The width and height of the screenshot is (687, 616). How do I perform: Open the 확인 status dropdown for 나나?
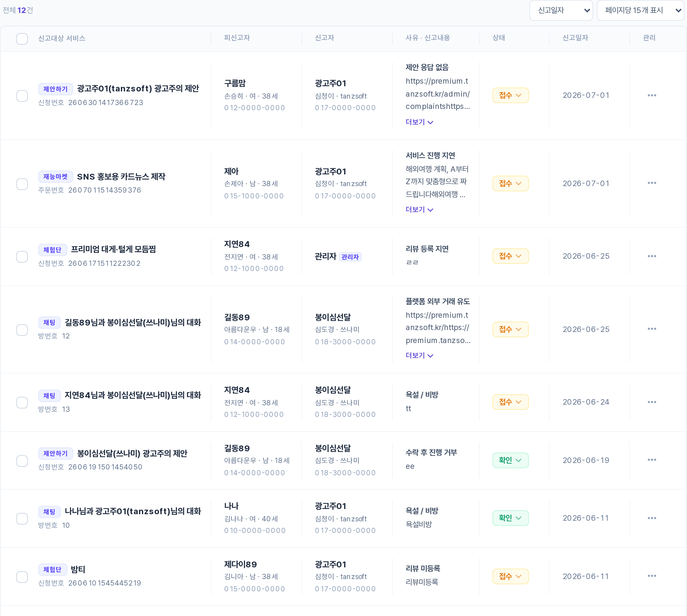pos(510,518)
